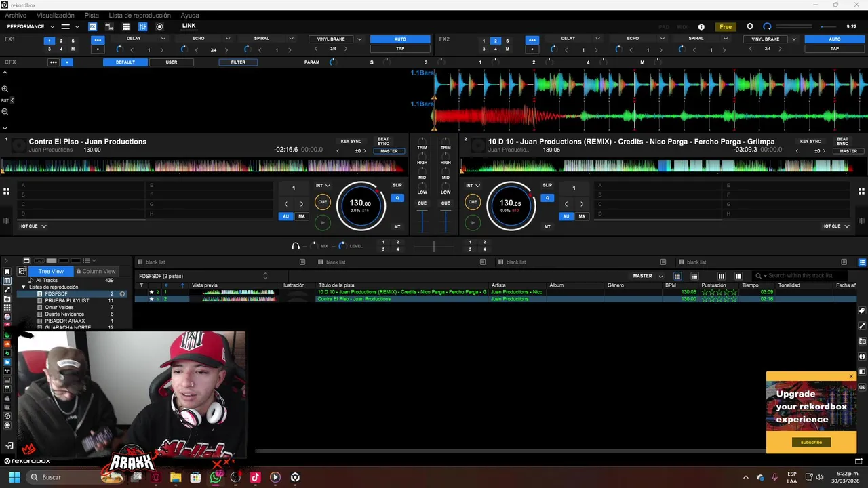Expand the ECHO effect dropdown in FX1
Viewport: 868px width, 488px height.
227,39
